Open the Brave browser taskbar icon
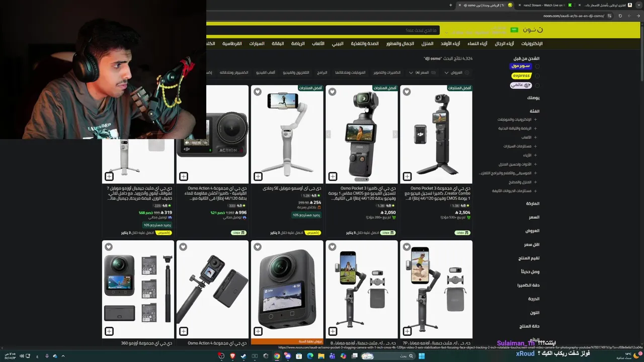Image resolution: width=644 pixels, height=362 pixels. [232, 356]
